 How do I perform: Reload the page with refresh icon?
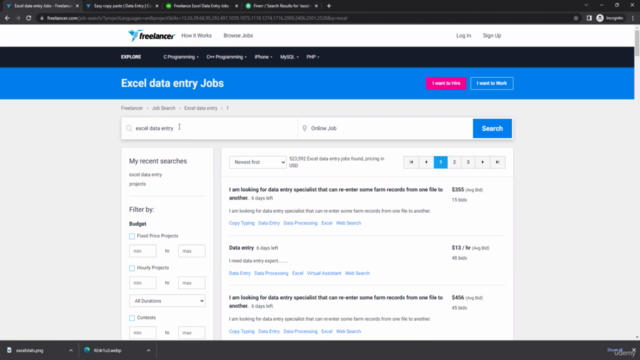(x=29, y=18)
